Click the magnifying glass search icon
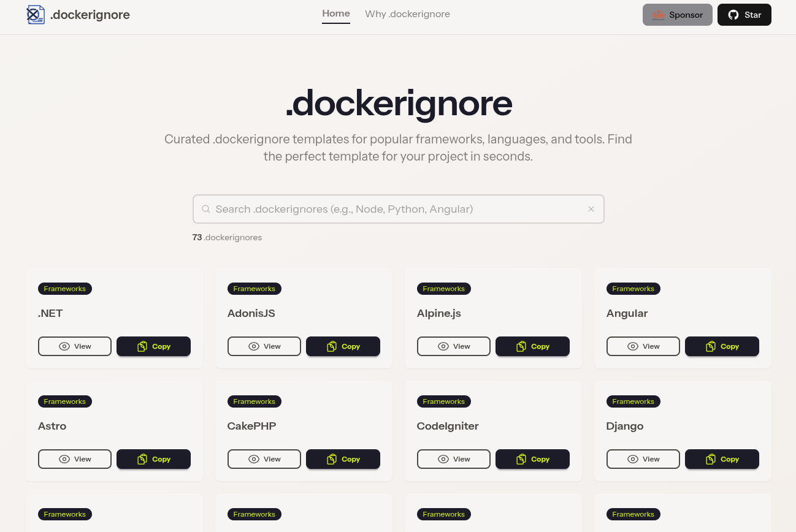Image resolution: width=796 pixels, height=532 pixels. 206,209
